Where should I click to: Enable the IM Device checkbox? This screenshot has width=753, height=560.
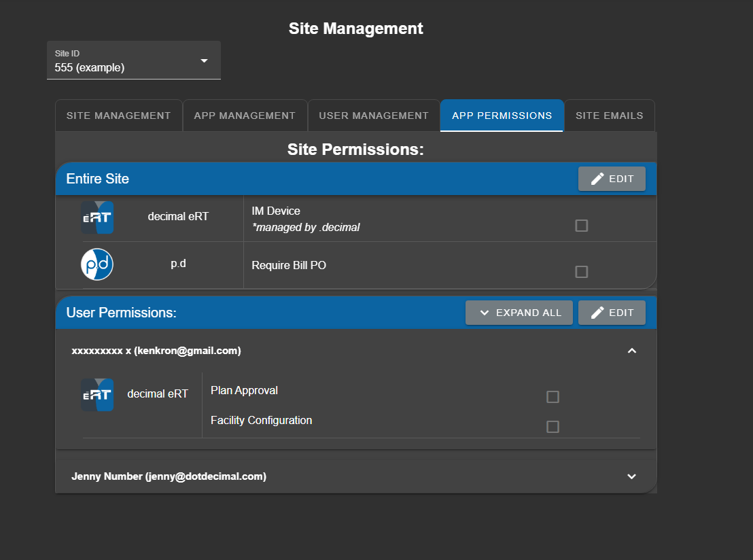[x=581, y=226]
